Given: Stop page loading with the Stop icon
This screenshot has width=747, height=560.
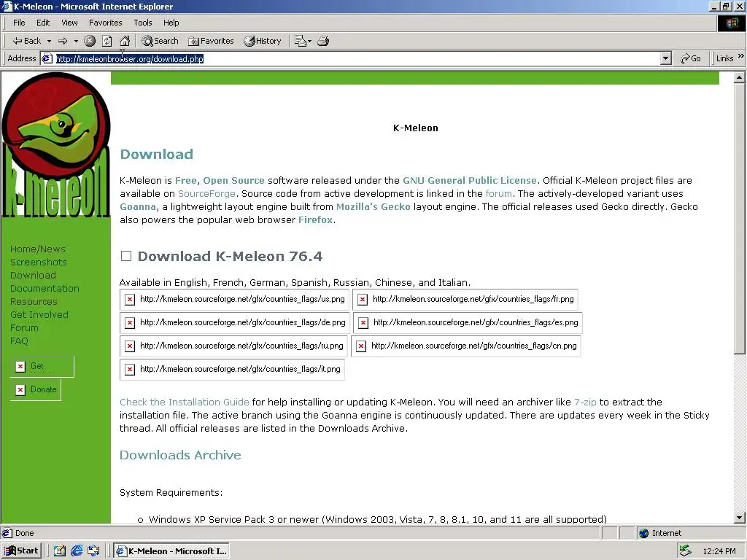Looking at the screenshot, I should point(90,41).
